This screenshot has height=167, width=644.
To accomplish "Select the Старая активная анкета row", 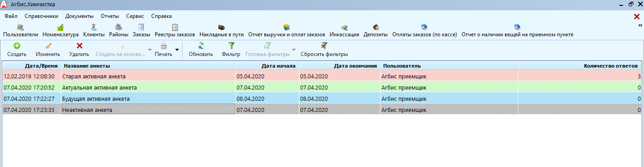I will point(322,76).
